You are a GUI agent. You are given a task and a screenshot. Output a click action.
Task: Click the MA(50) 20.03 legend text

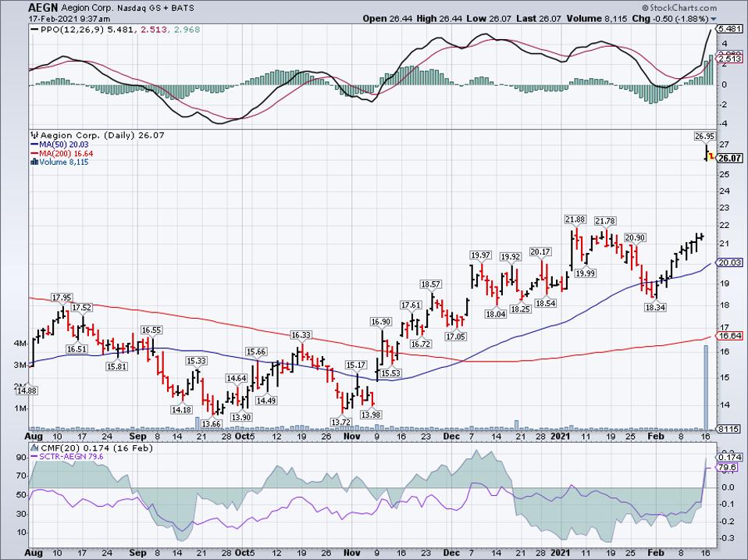click(64, 144)
